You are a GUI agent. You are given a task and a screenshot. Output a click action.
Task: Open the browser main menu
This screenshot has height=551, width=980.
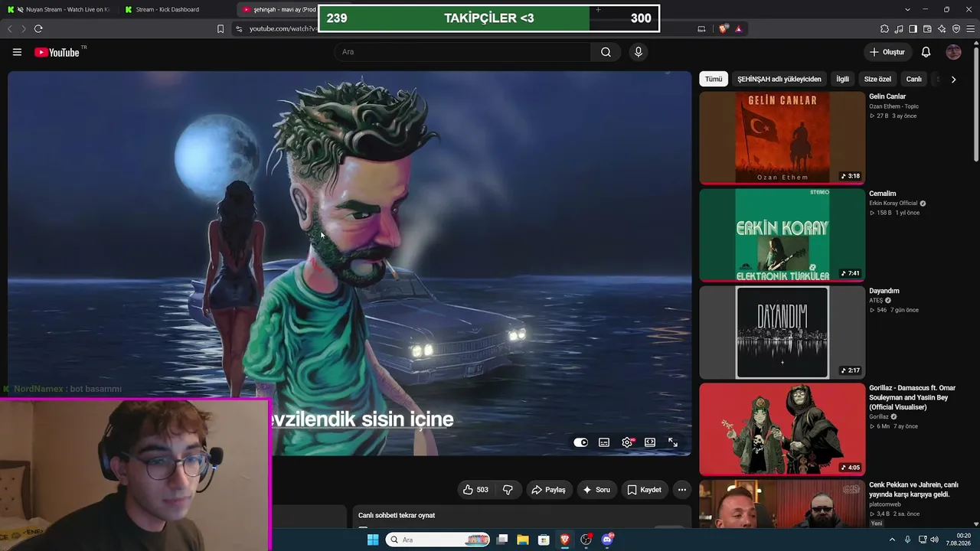coord(971,29)
